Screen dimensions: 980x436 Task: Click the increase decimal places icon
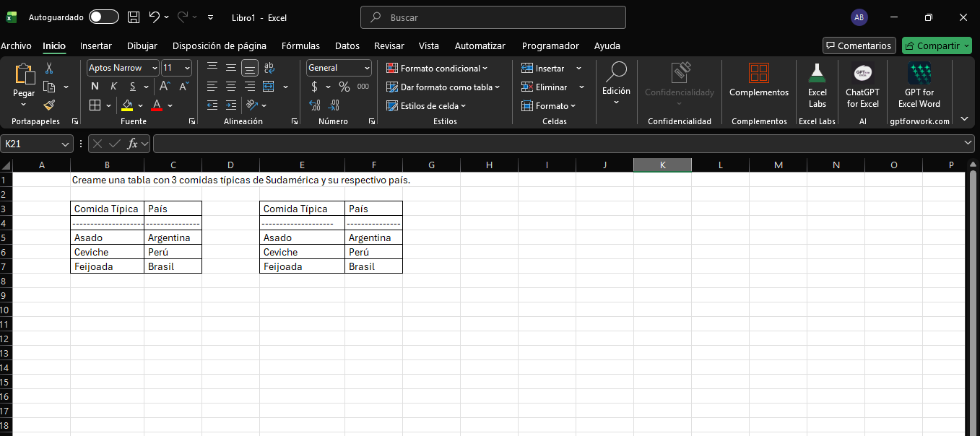[x=315, y=105]
